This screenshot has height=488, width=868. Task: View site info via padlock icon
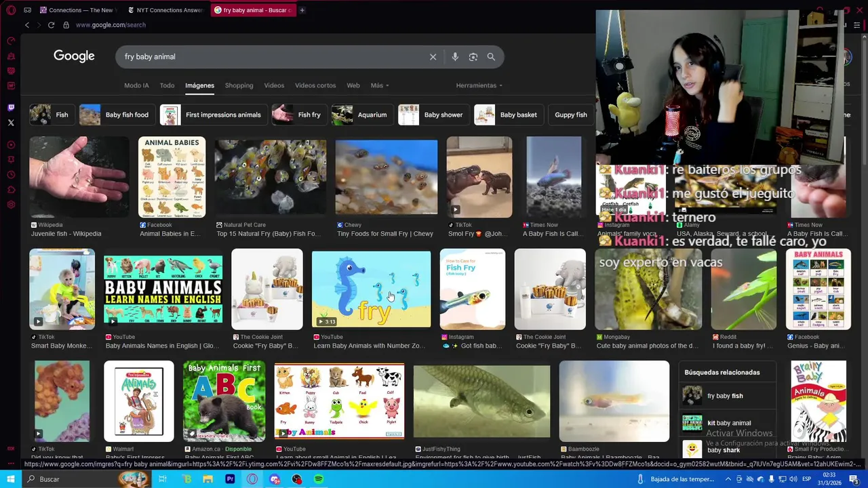point(66,25)
